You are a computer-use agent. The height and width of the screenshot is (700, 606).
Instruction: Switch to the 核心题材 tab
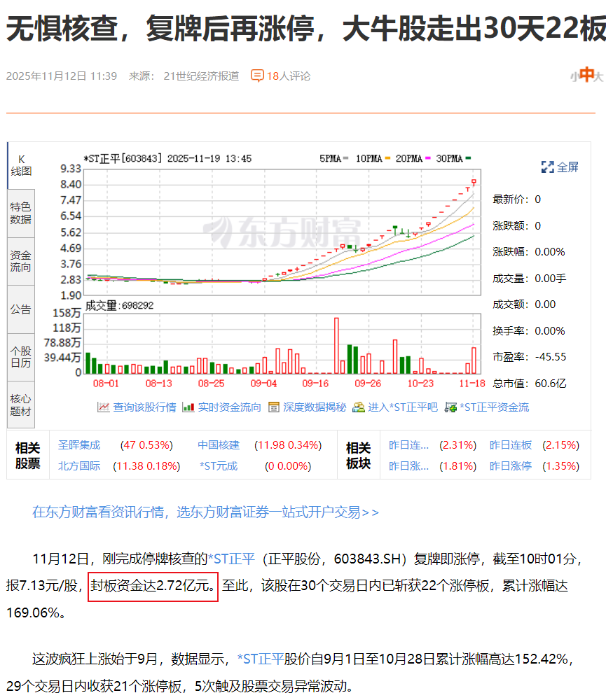tap(21, 405)
